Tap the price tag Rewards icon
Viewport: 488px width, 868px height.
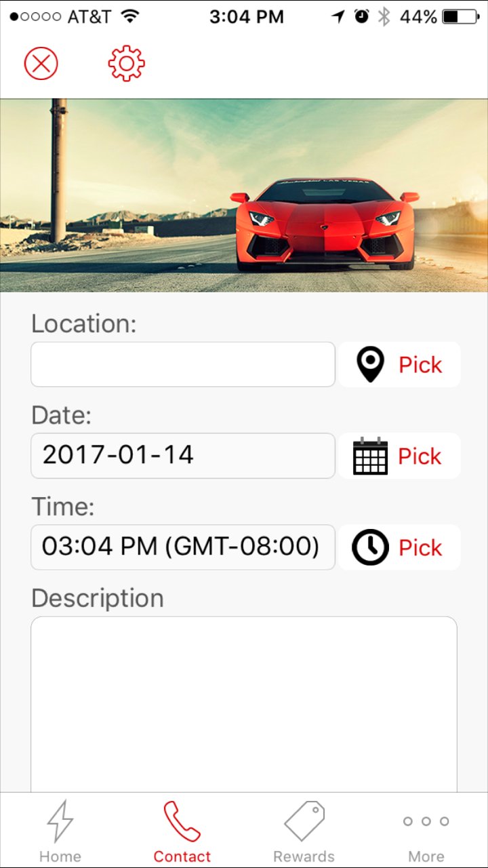[304, 821]
